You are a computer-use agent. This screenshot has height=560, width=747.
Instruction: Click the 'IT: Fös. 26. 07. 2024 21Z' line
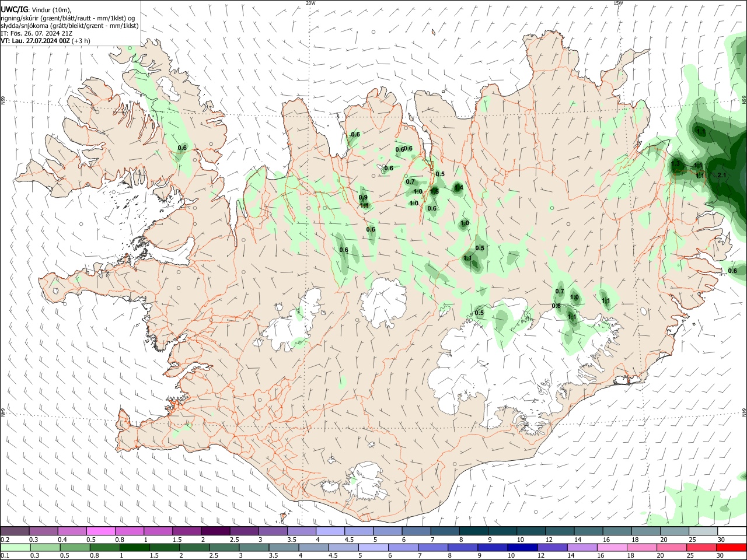[x=36, y=33]
